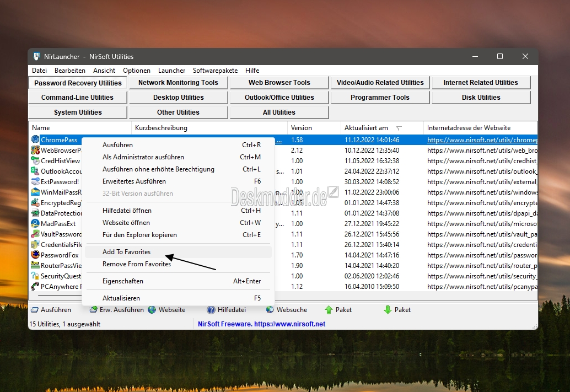Select Als Administrator ausführen
This screenshot has height=392, width=570.
[x=178, y=157]
